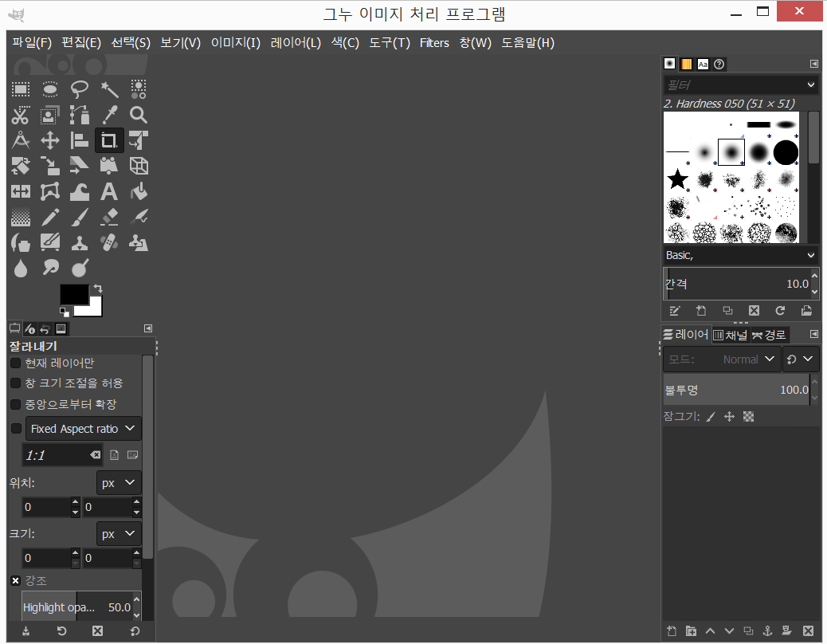This screenshot has height=644, width=827.
Task: Choose the Text tool letter A
Action: coord(109,191)
